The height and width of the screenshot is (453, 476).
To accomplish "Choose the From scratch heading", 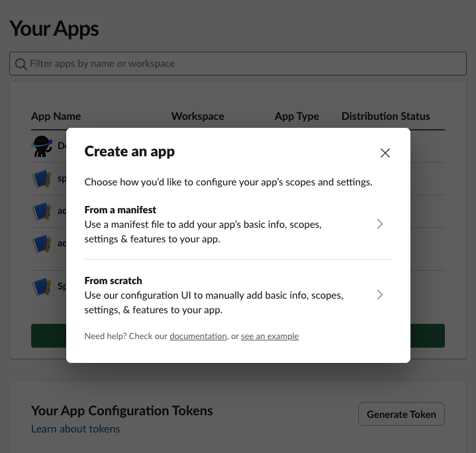I will 113,280.
